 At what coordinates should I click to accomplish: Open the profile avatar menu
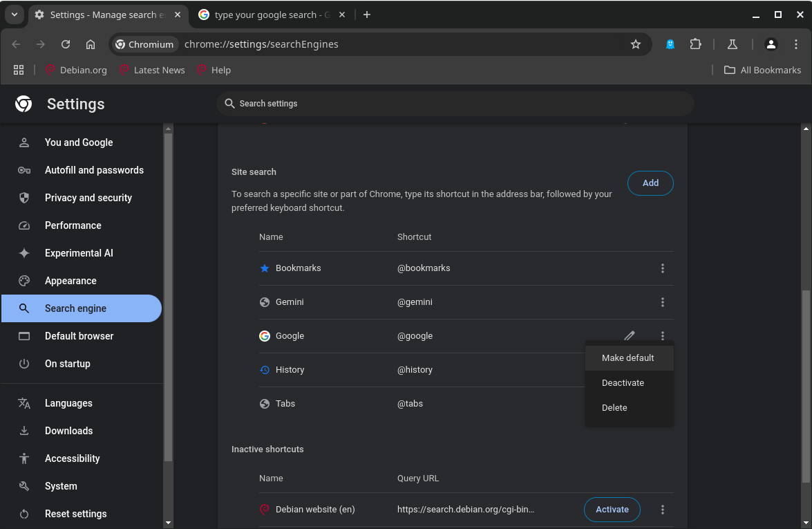point(771,44)
